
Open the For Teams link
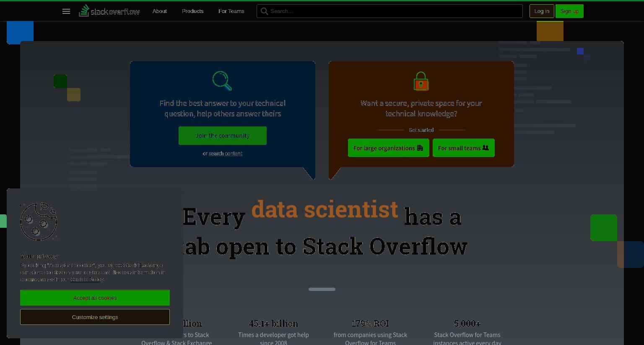pos(231,11)
